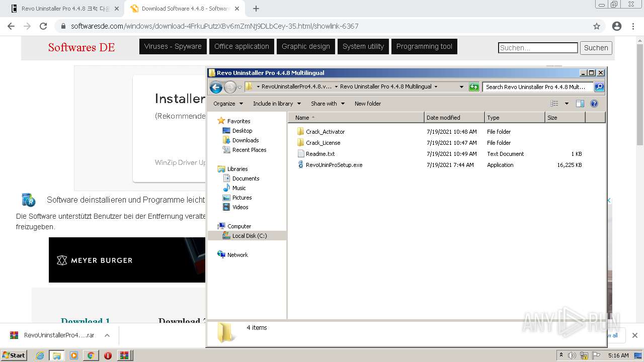
Task: Select the Readme.txt file
Action: [320, 154]
